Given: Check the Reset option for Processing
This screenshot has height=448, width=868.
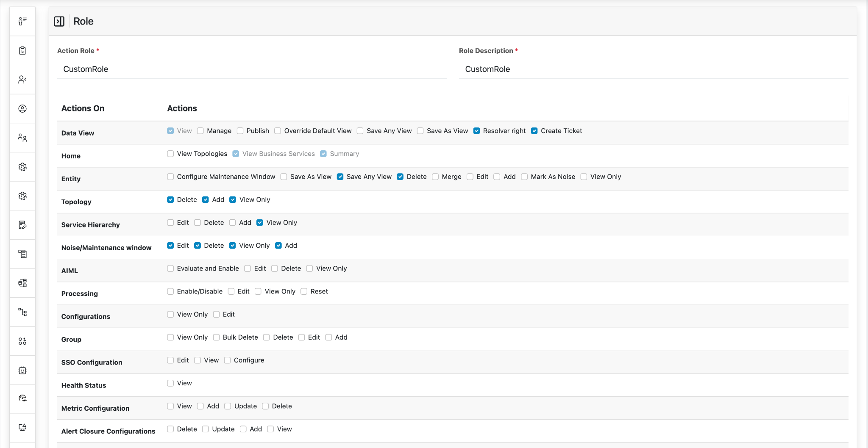Looking at the screenshot, I should [304, 291].
